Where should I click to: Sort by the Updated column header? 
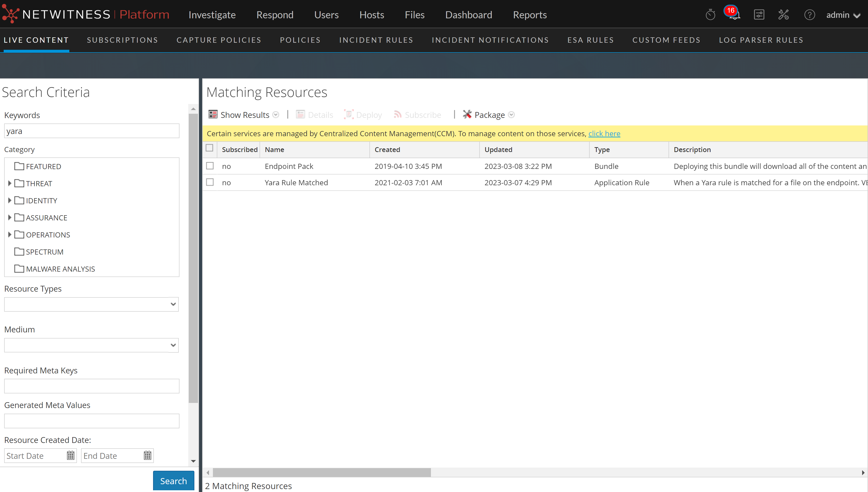(x=534, y=149)
